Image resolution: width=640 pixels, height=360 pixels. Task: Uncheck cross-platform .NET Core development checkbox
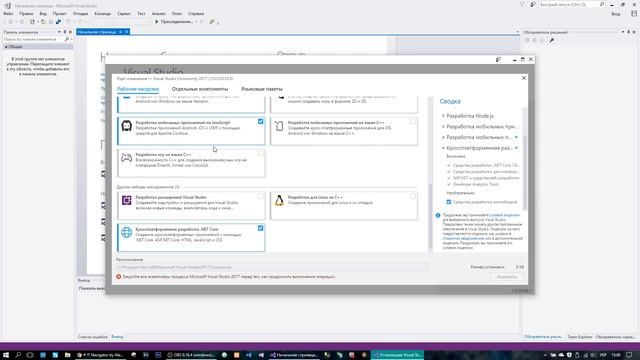click(x=260, y=228)
